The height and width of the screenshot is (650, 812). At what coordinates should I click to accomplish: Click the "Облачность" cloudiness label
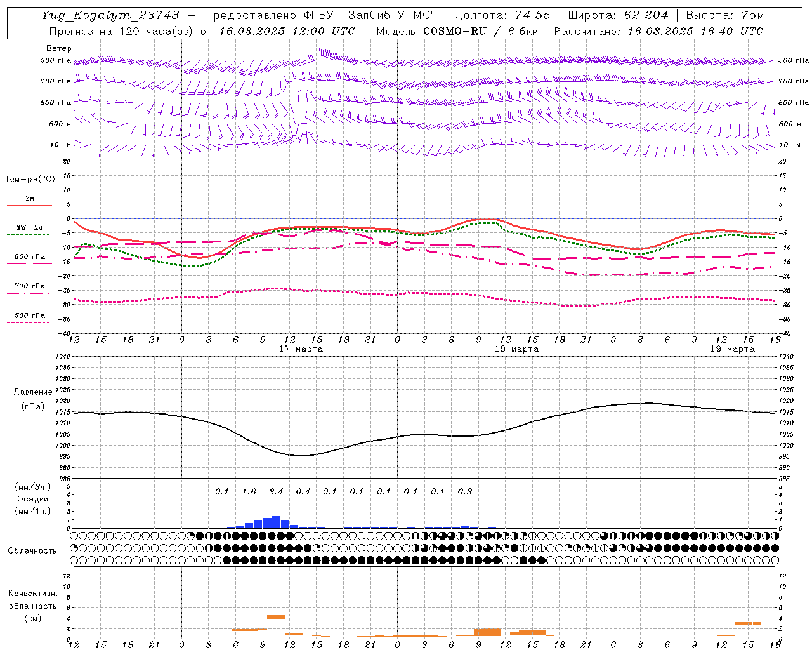32,551
